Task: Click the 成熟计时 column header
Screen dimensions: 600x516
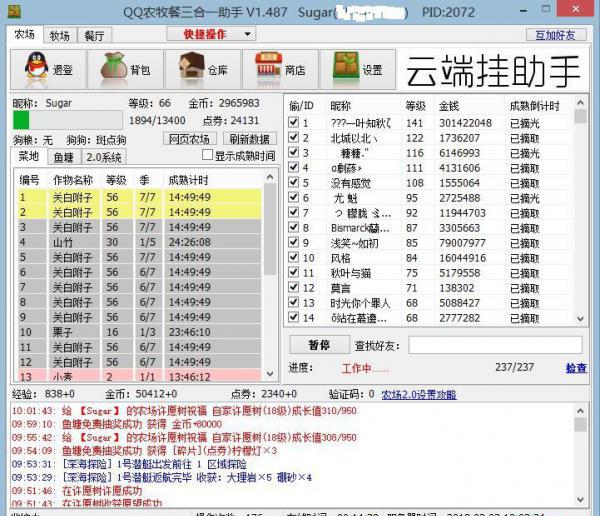Action: point(188,180)
